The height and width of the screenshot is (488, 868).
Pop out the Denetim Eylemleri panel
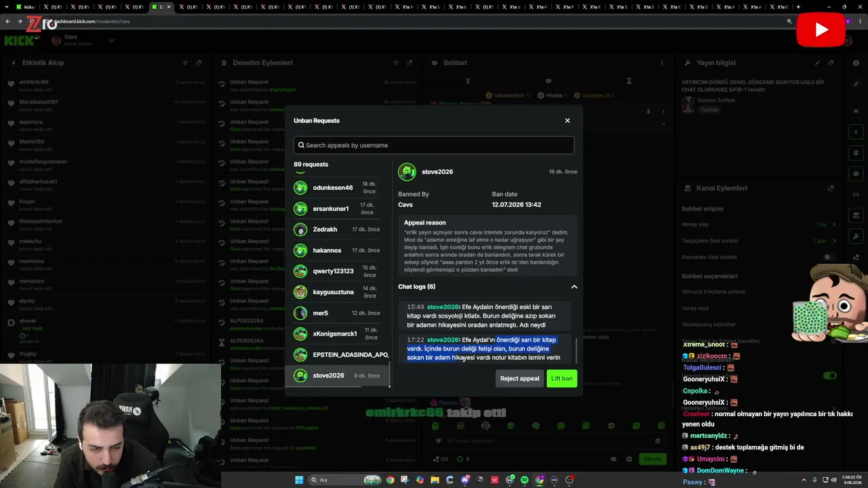point(410,63)
